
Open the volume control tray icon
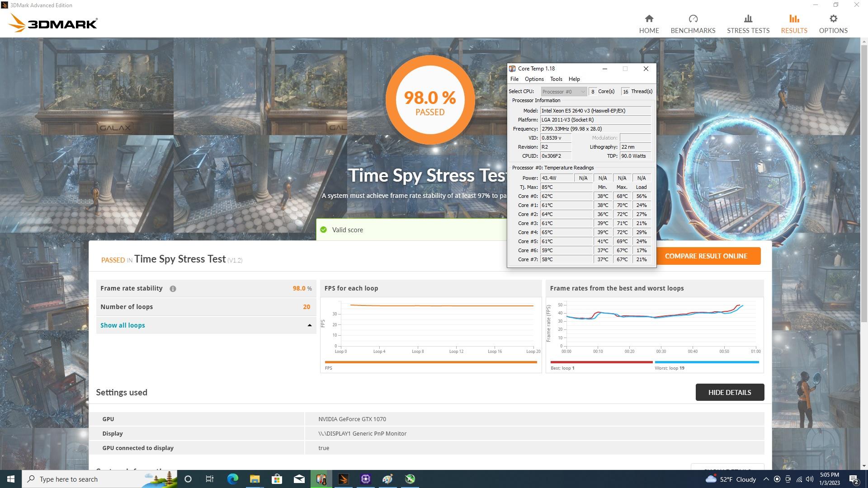[810, 479]
